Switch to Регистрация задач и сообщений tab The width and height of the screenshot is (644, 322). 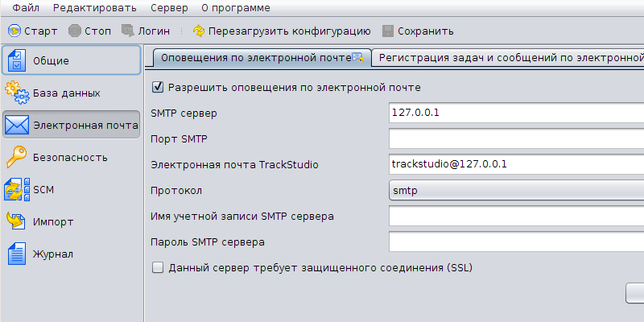point(508,58)
